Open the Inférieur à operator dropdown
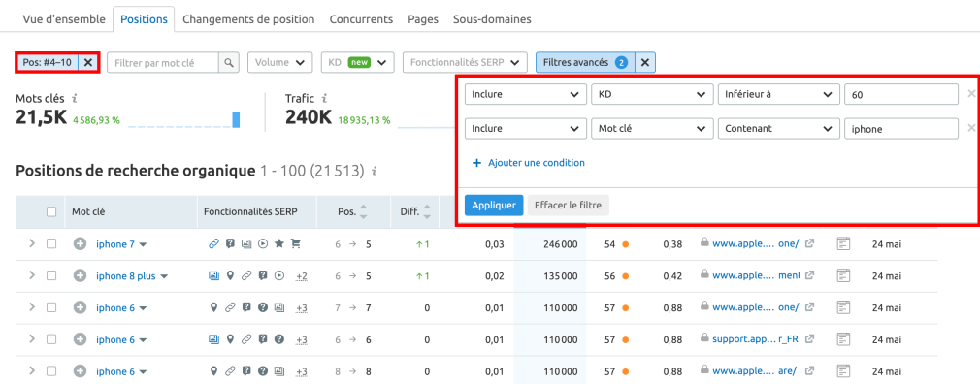 point(778,94)
